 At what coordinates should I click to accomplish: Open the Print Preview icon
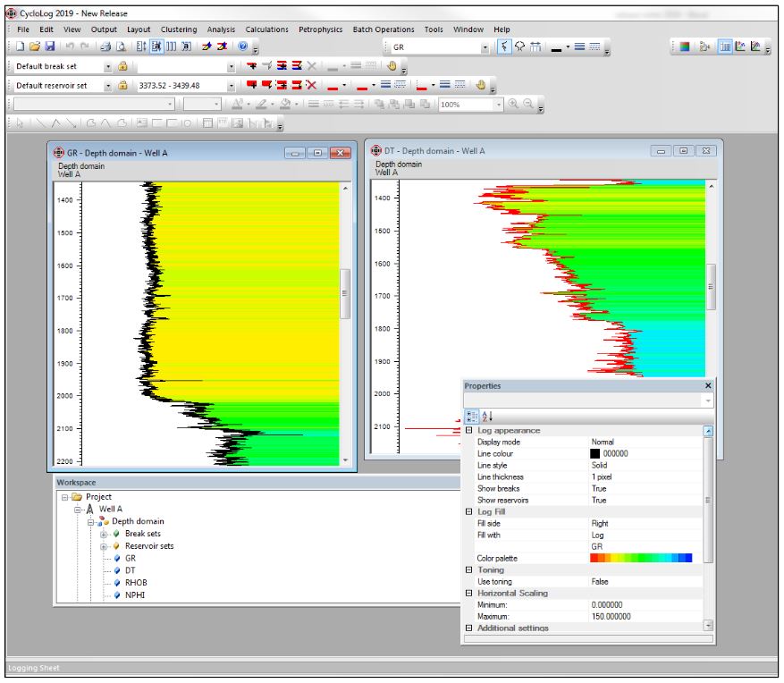[121, 46]
